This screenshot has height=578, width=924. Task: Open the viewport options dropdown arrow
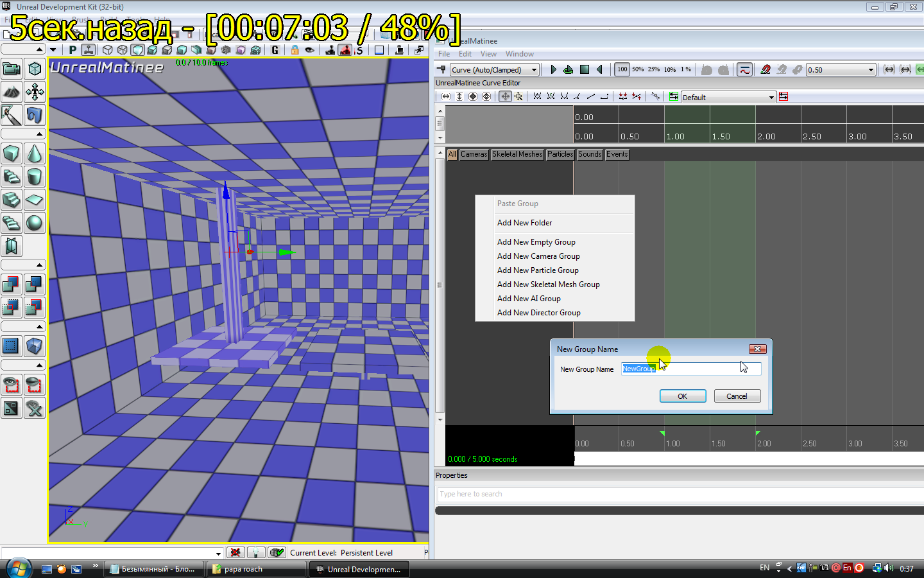53,49
